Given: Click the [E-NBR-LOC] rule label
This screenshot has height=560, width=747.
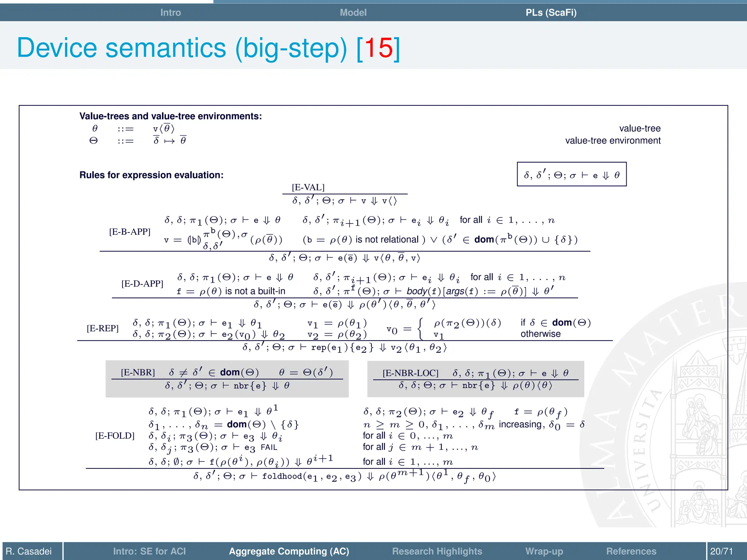Looking at the screenshot, I should (410, 373).
